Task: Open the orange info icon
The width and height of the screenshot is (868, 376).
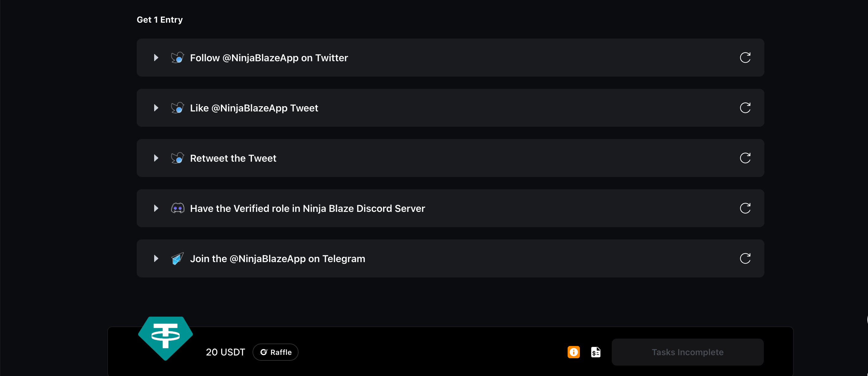Action: [x=573, y=352]
